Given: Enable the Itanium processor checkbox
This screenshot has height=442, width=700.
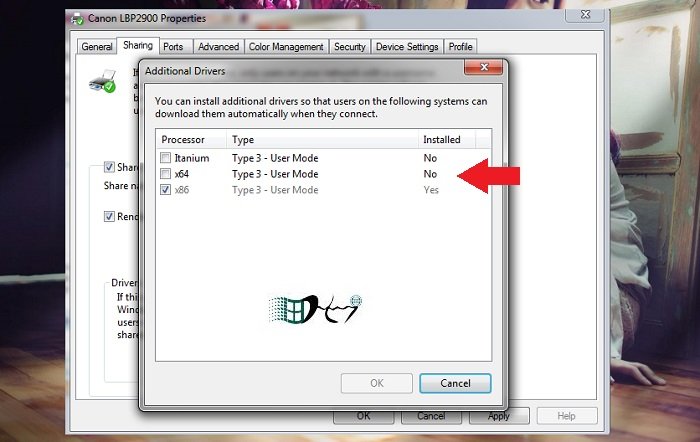Looking at the screenshot, I should [166, 159].
